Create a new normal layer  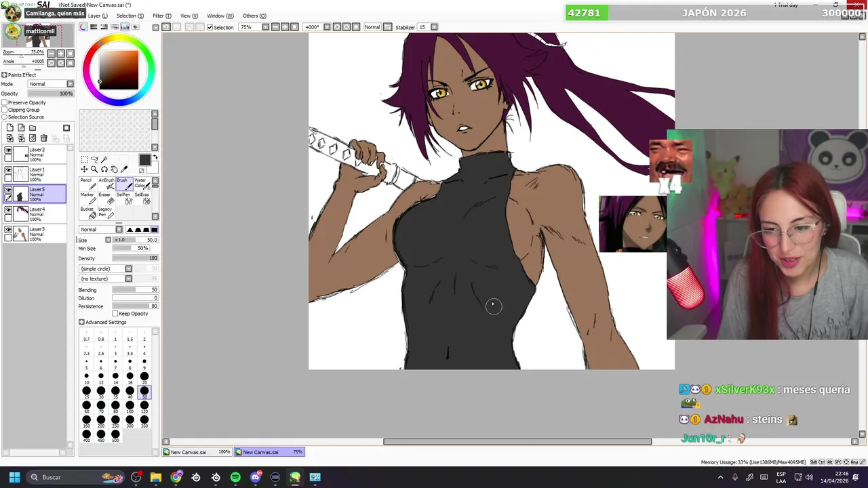click(x=10, y=127)
